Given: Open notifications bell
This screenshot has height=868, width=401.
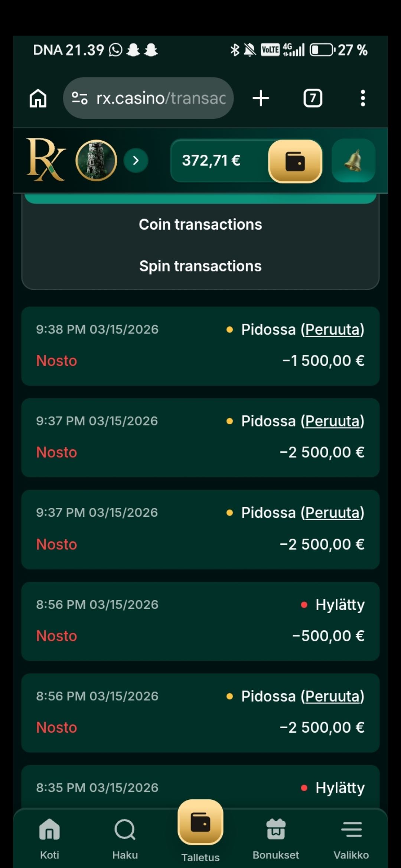Looking at the screenshot, I should click(x=353, y=160).
